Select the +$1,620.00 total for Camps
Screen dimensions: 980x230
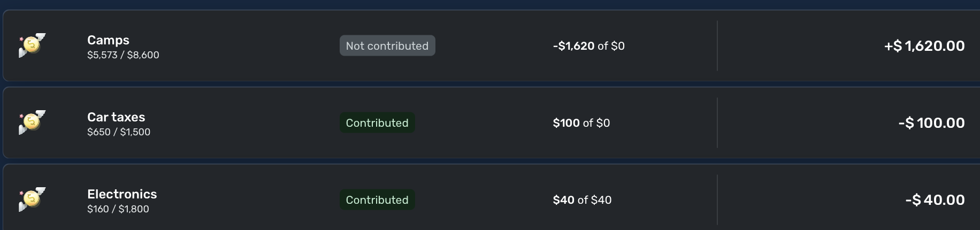[924, 46]
